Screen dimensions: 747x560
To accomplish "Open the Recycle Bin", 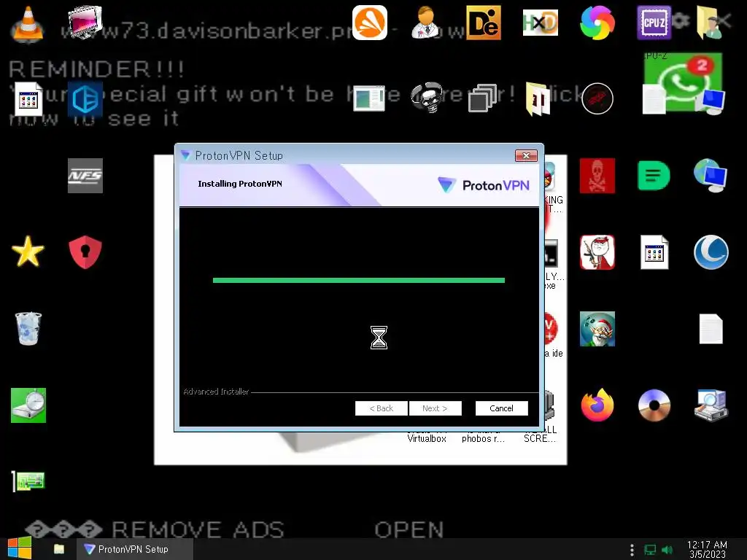I will click(28, 328).
